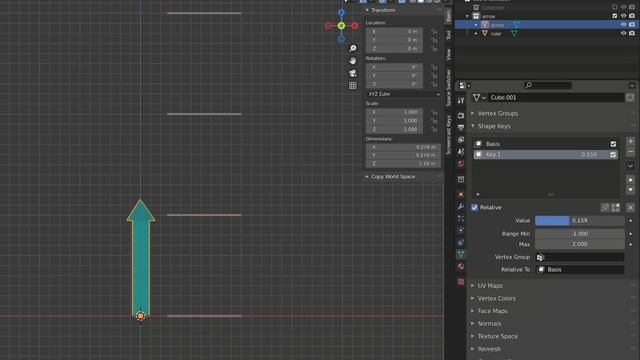Open the Scene properties tab icon

461,151
